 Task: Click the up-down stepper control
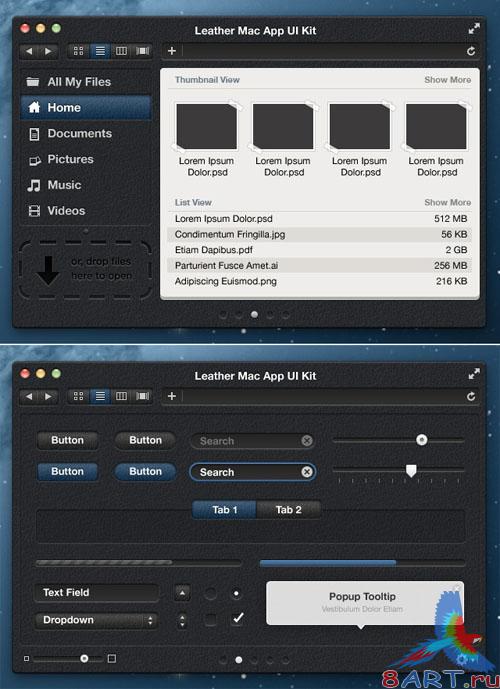point(182,620)
